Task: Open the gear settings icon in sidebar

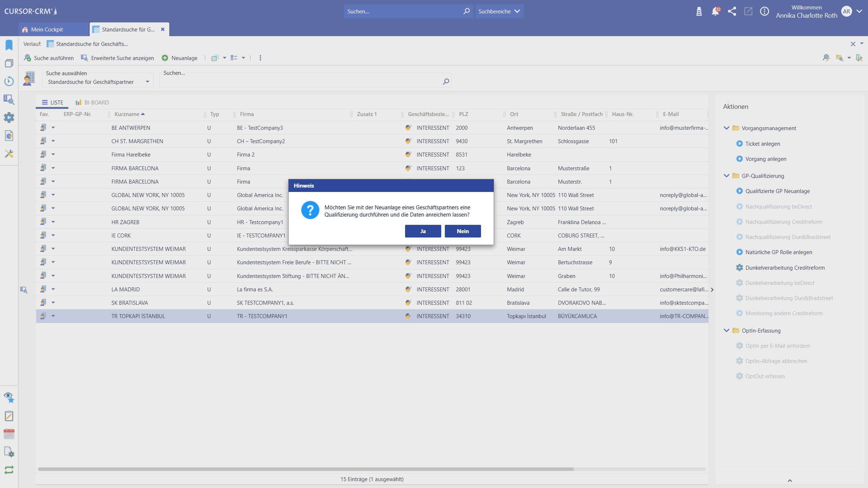Action: [x=9, y=117]
